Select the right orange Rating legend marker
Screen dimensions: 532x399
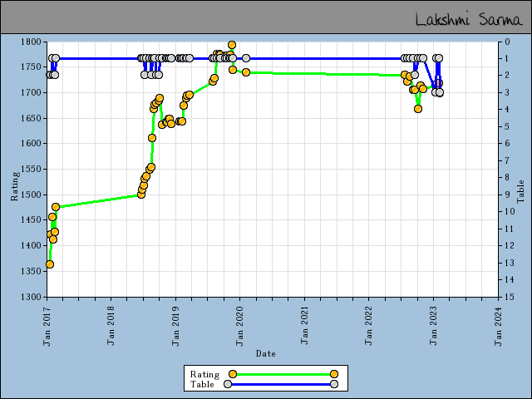click(x=334, y=374)
